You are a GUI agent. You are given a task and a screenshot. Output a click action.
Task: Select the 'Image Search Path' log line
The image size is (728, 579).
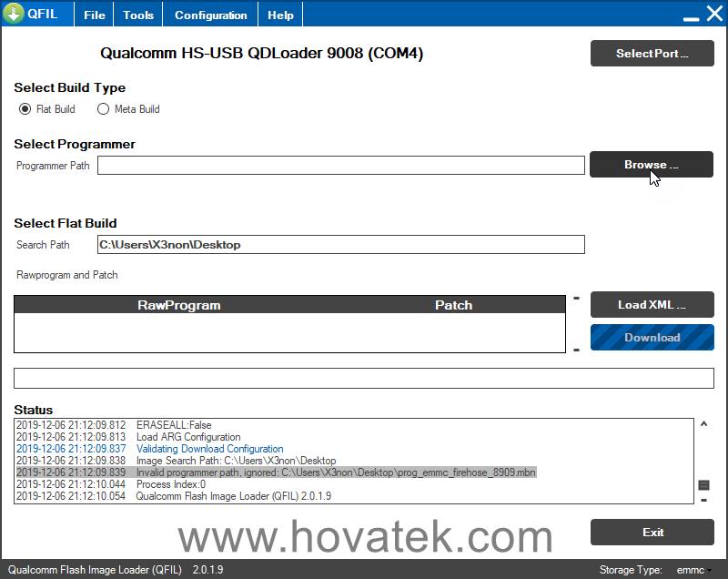(x=176, y=461)
